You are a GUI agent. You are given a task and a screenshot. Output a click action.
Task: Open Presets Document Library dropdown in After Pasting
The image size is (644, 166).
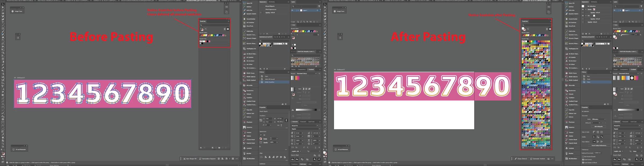629,73
